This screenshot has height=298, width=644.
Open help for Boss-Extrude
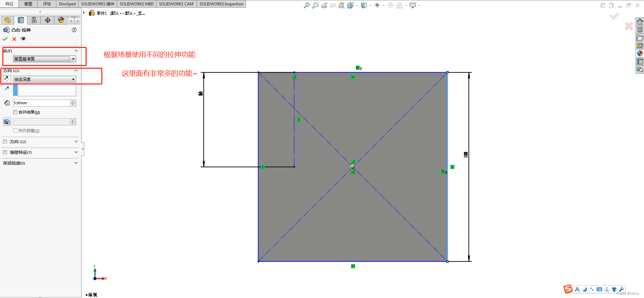click(x=74, y=30)
